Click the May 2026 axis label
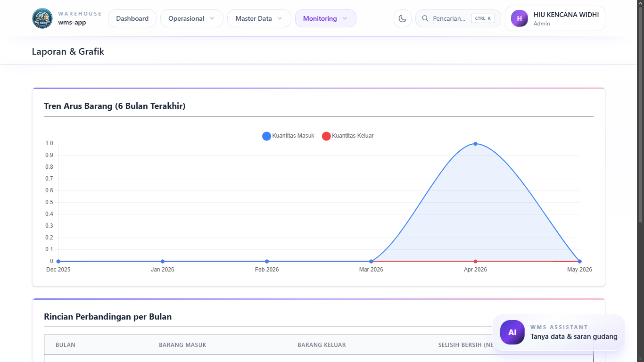The height and width of the screenshot is (362, 644). coord(579,270)
